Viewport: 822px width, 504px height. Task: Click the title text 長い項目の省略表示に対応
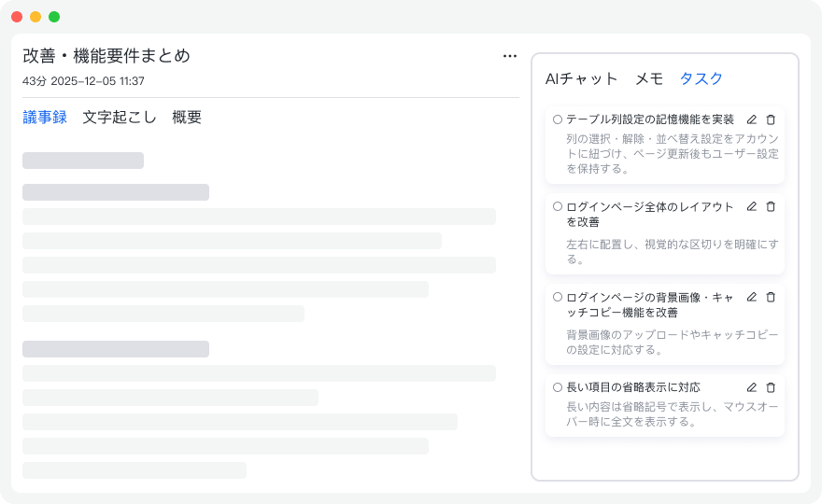(x=633, y=387)
